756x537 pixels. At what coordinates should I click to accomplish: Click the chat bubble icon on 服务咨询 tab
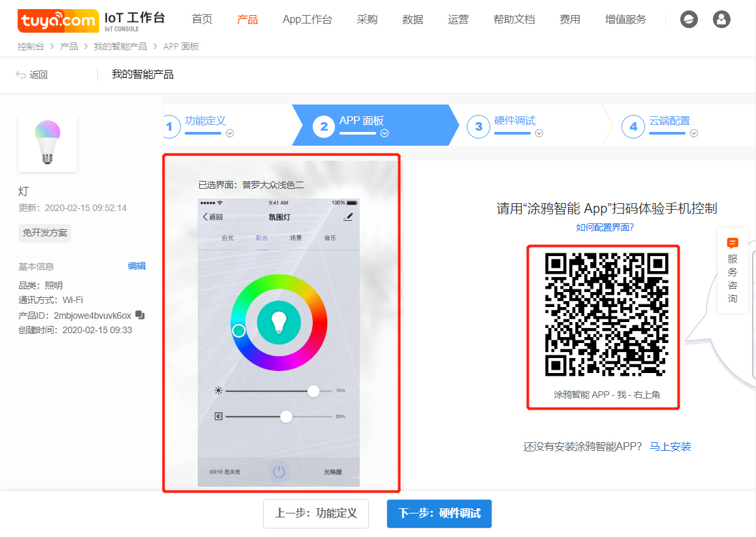tap(732, 243)
